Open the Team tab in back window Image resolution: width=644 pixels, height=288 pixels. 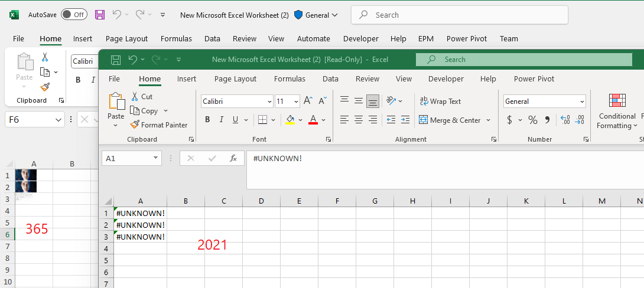(x=509, y=38)
